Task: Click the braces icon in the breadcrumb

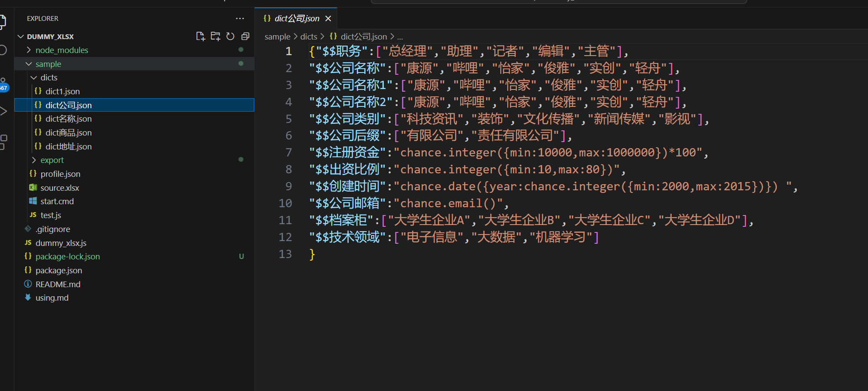Action: tap(333, 36)
